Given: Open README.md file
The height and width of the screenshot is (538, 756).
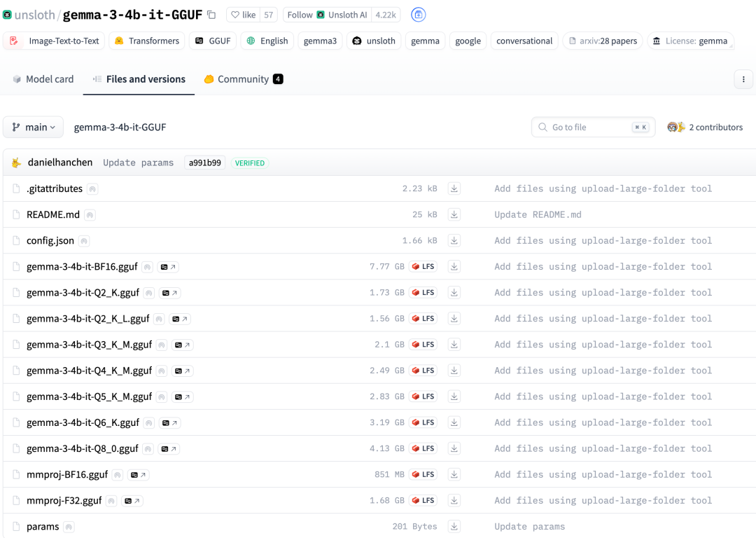Looking at the screenshot, I should [53, 215].
